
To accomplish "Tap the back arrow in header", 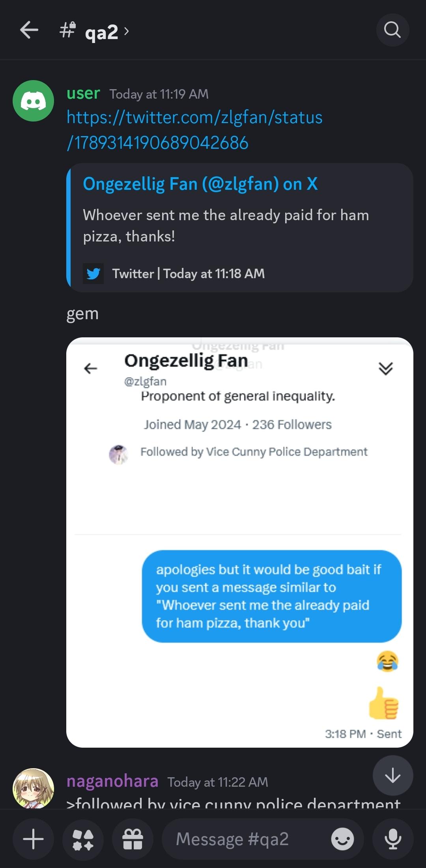I will (x=29, y=30).
